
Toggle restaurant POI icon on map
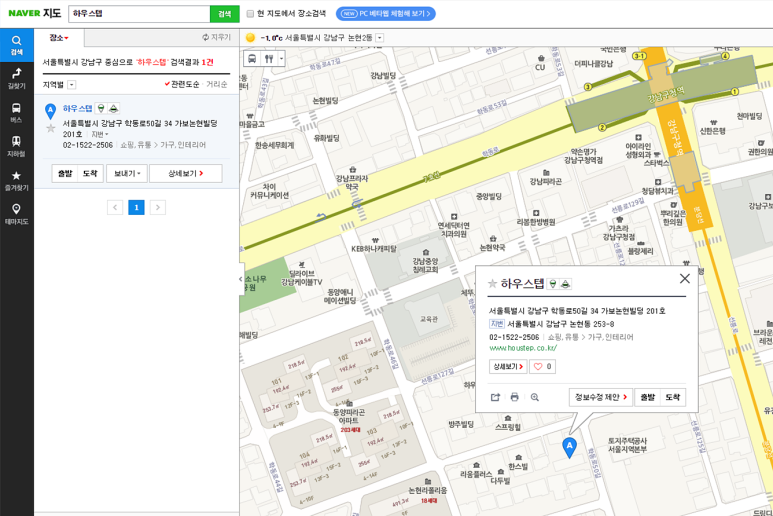point(269,59)
